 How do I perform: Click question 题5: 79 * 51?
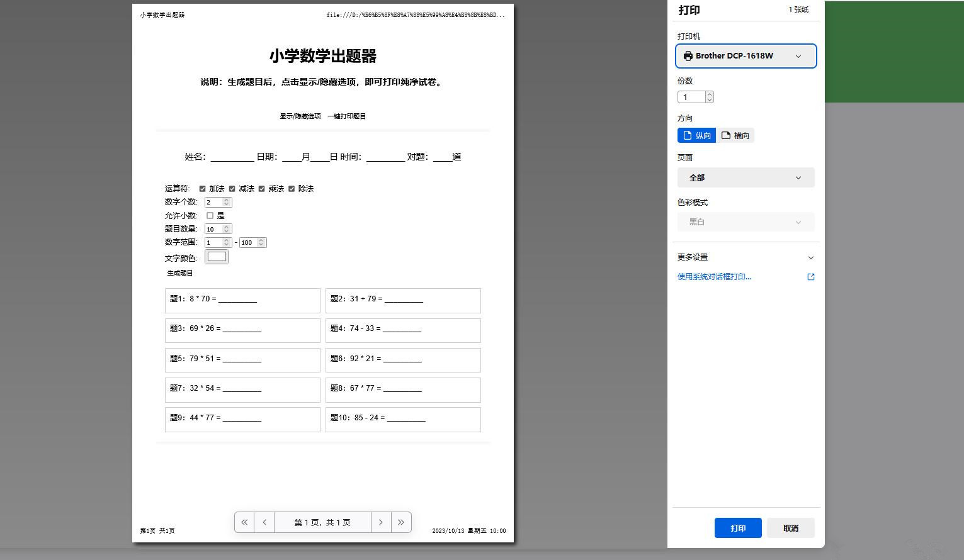[x=242, y=360]
